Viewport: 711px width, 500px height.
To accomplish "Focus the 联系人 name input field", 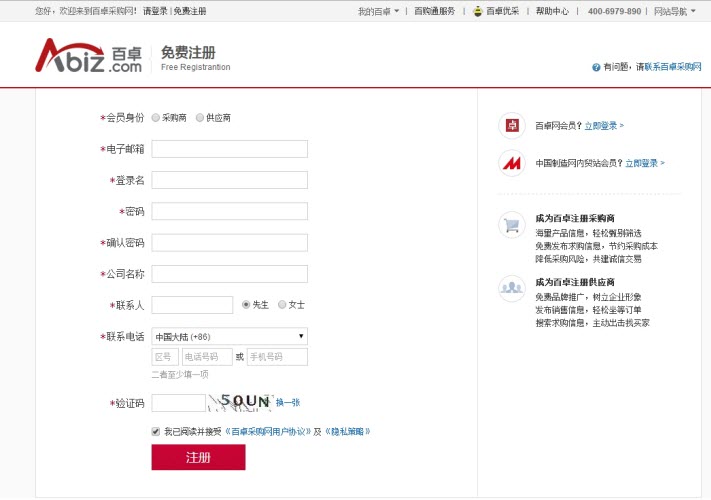I will click(x=192, y=305).
